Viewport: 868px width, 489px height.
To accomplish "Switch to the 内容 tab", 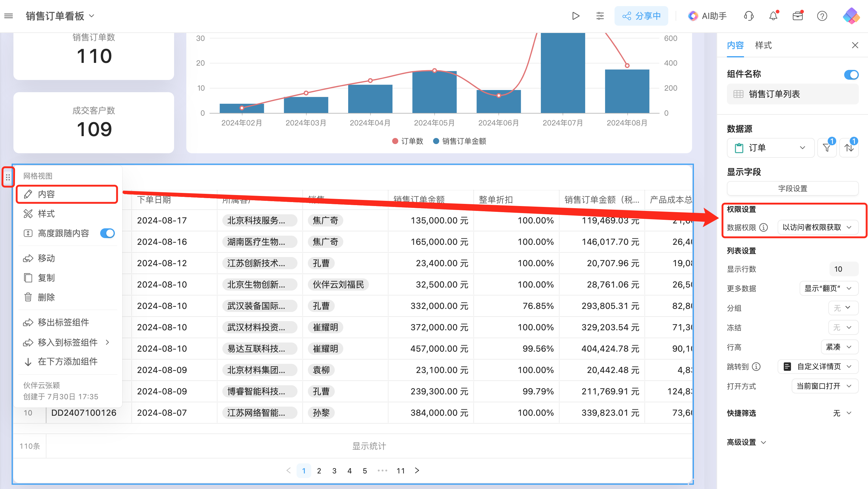I will click(x=735, y=45).
